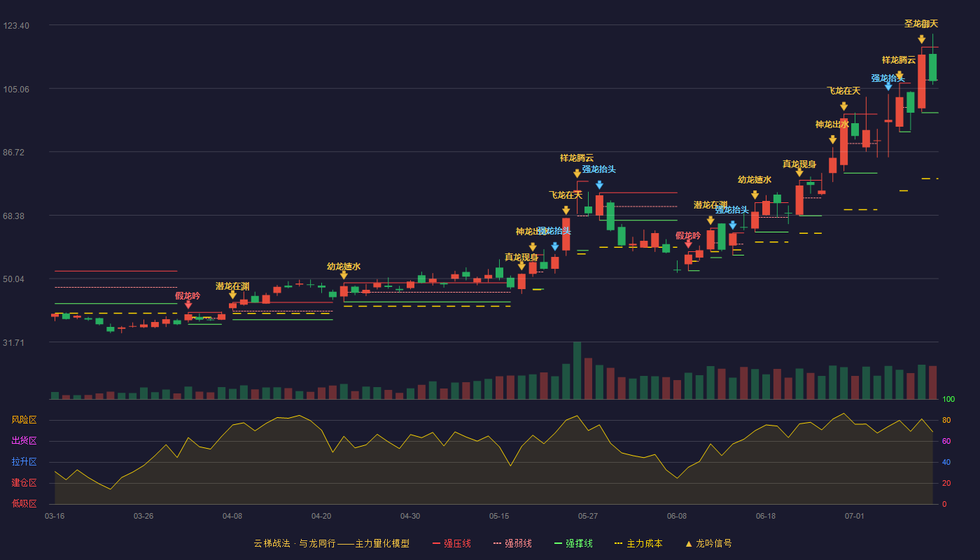980x560 pixels.
Task: Click the 07-01 date axis label
Action: [855, 516]
